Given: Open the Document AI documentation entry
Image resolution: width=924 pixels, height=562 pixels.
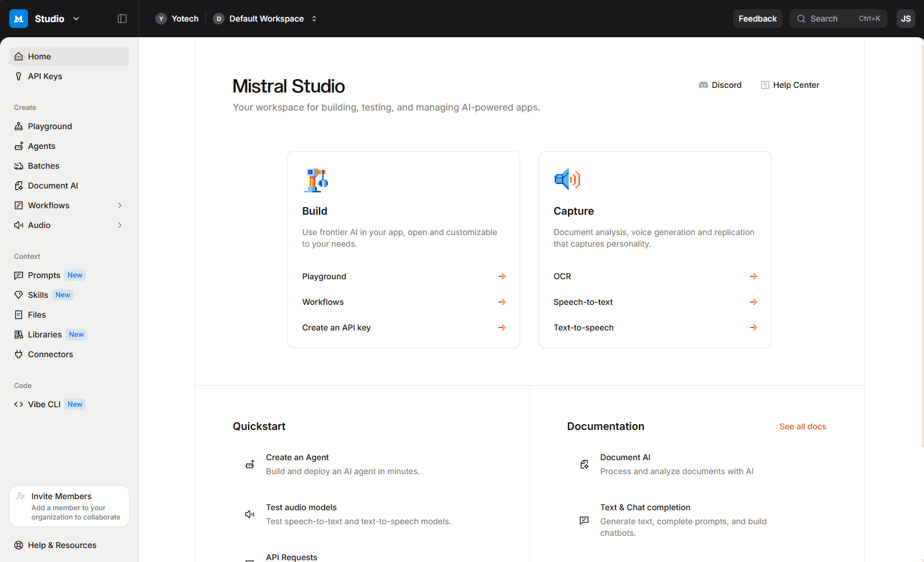Looking at the screenshot, I should click(697, 464).
